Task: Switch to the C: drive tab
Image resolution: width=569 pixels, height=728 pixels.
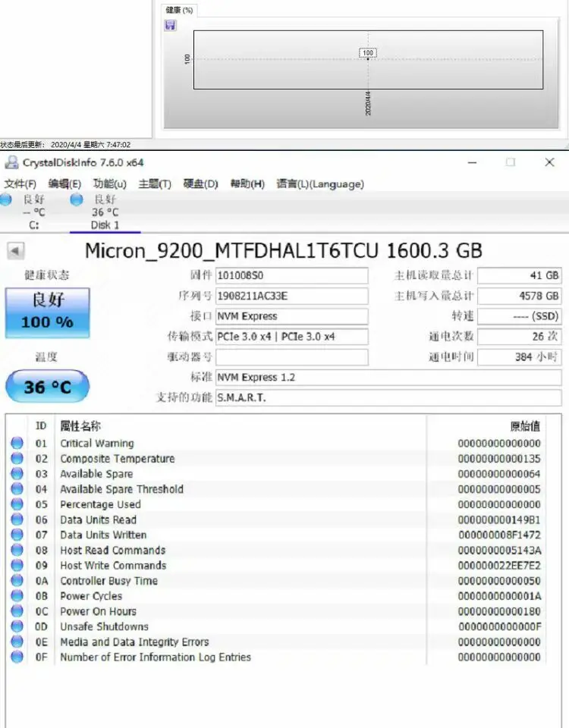Action: point(34,212)
